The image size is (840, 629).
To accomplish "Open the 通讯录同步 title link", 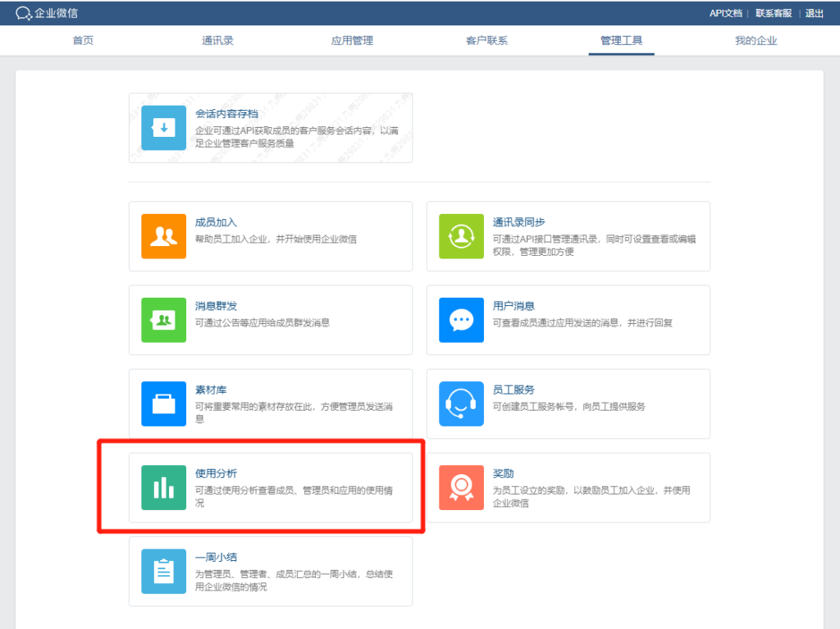I will point(518,222).
